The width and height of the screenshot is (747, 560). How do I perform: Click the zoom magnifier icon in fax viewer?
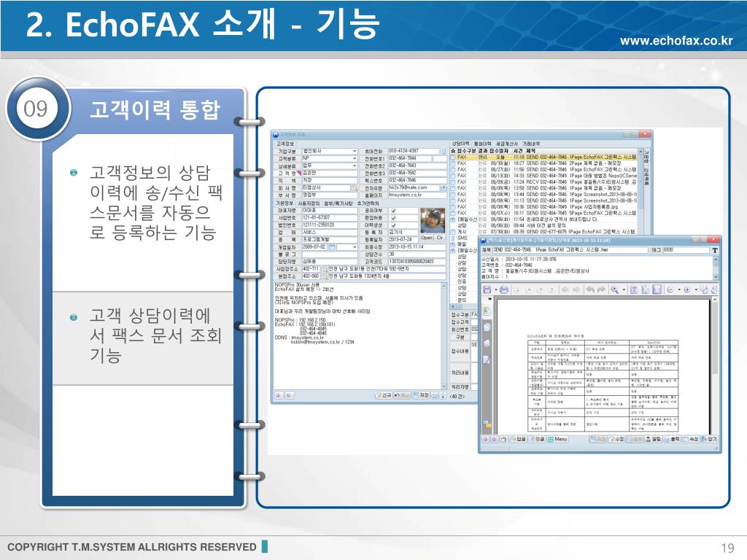[x=615, y=289]
